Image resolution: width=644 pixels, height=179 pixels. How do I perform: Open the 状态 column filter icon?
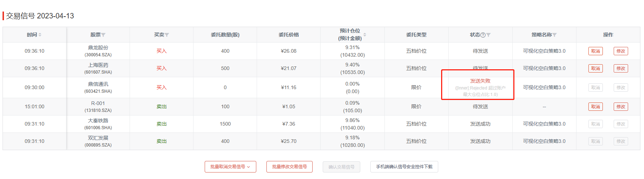coord(488,35)
